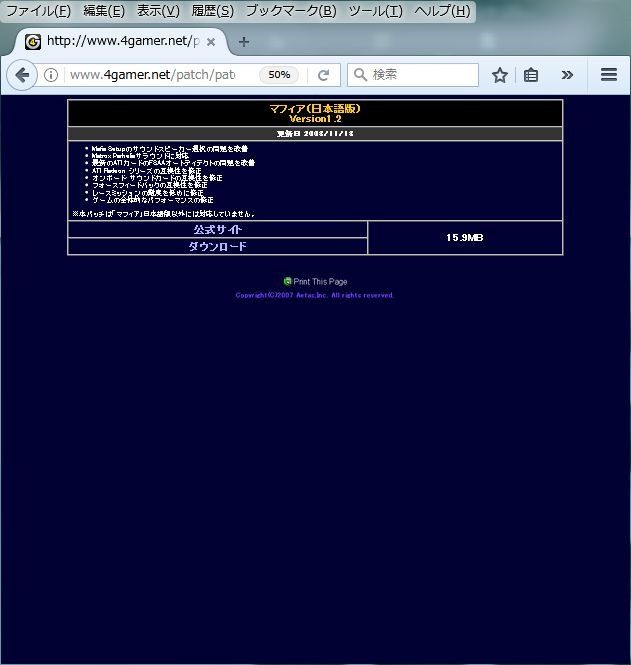Click the address bar URL field
This screenshot has height=665, width=631.
[x=153, y=75]
